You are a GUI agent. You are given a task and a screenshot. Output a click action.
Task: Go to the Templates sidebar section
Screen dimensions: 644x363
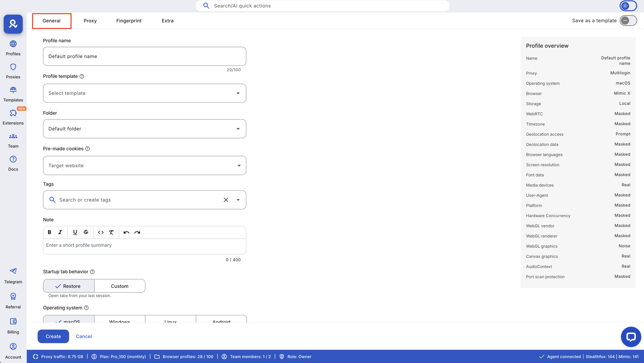tap(13, 94)
